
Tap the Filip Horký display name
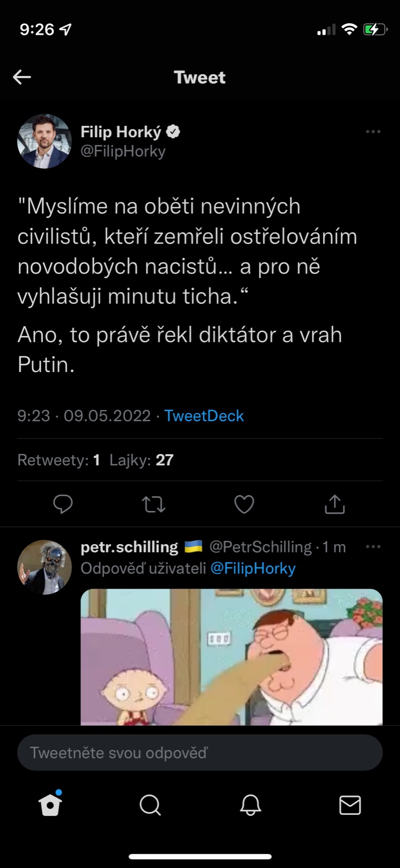121,132
